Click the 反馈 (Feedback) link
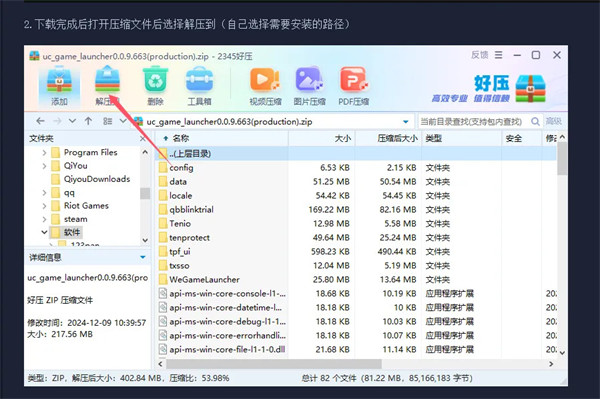 click(479, 55)
